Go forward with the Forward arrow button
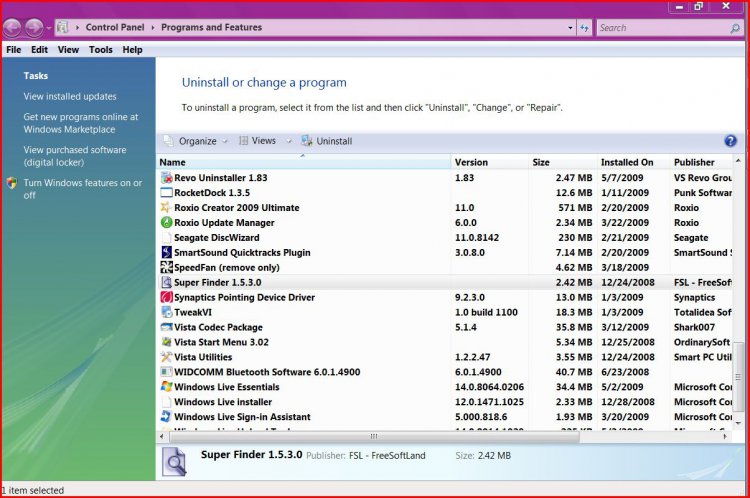750x498 pixels. click(x=34, y=27)
